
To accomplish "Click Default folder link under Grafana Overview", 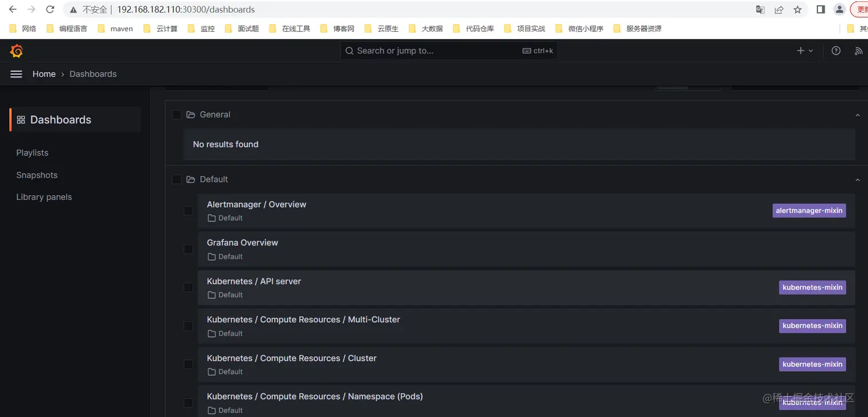I will 225,257.
